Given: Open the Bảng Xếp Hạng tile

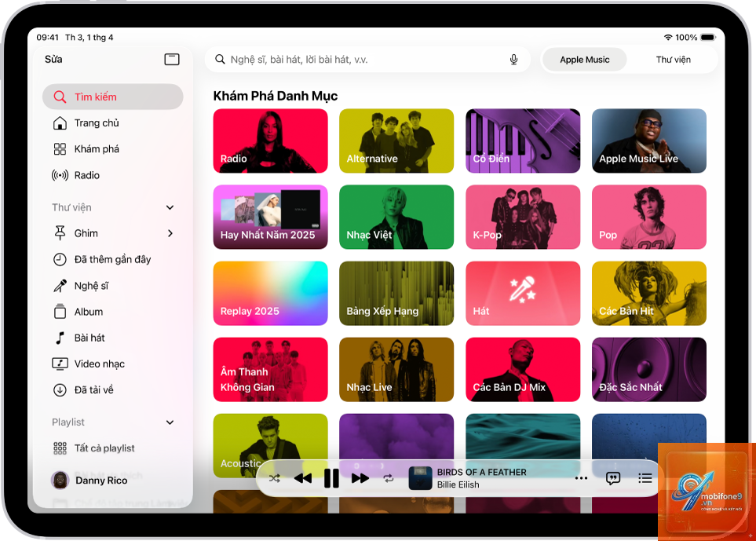Looking at the screenshot, I should 396,293.
